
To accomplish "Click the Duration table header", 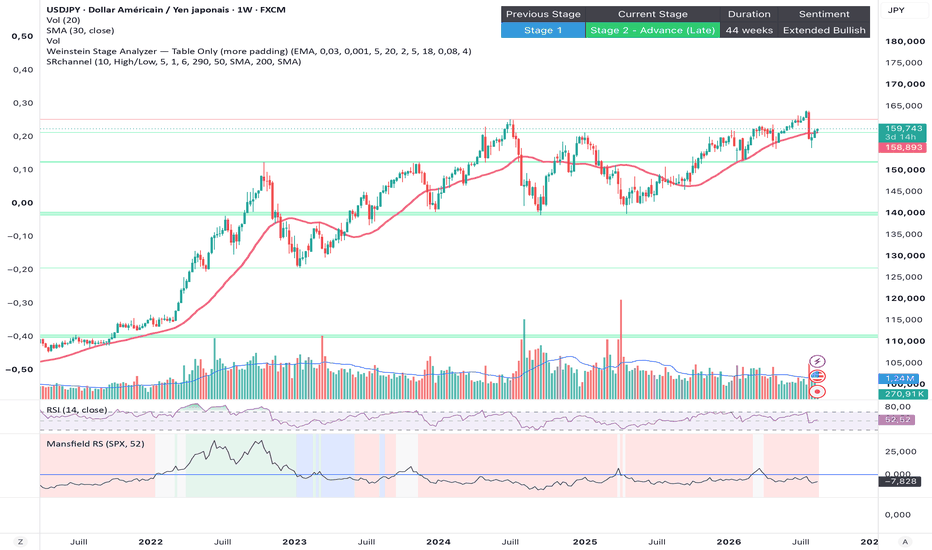I will click(749, 14).
